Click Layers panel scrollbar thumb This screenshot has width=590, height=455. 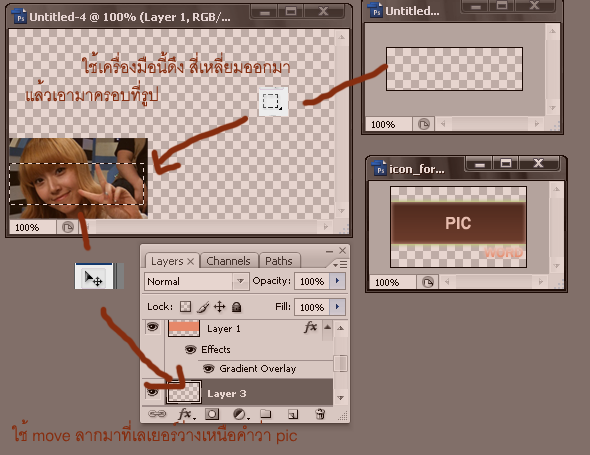pos(341,363)
